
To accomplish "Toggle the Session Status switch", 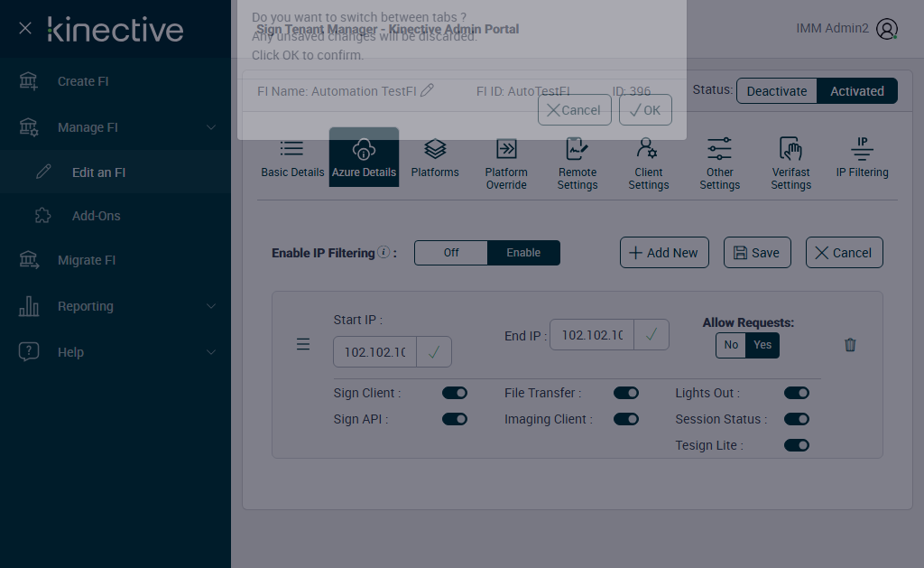I will pyautogui.click(x=796, y=419).
